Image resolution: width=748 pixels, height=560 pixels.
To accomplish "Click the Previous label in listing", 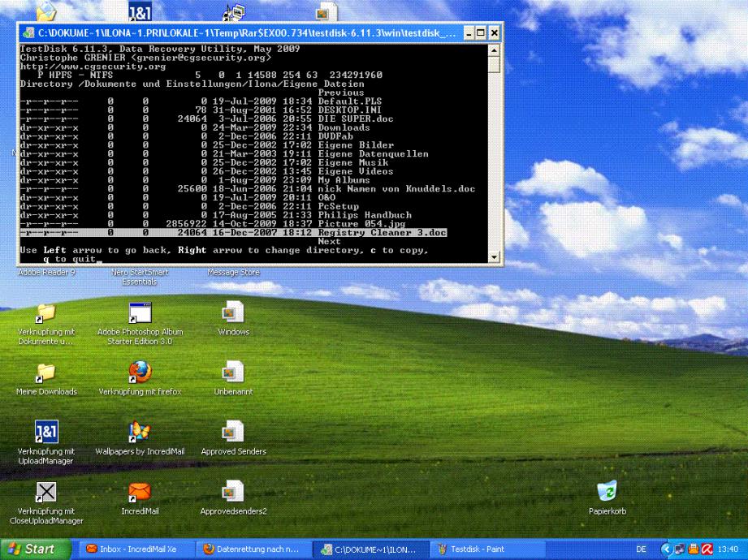I will pyautogui.click(x=341, y=93).
